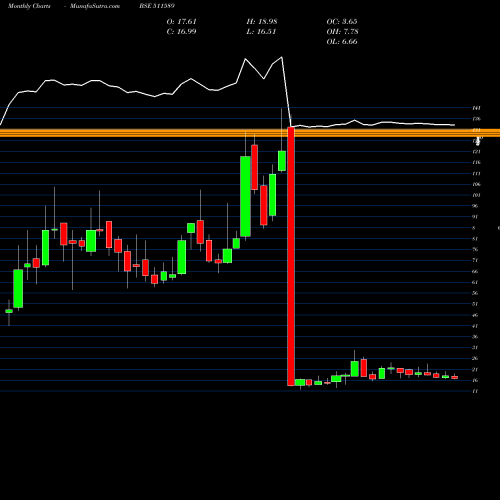Click the price axis label '106'
This screenshot has width=500, height=500.
[x=476, y=184]
